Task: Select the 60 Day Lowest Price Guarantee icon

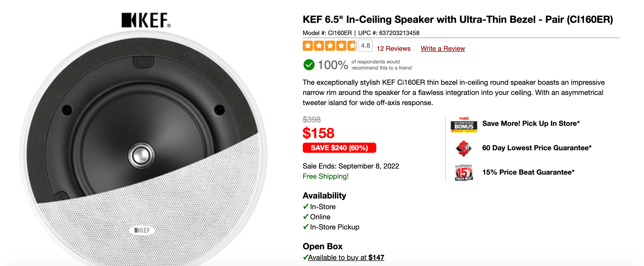Action: 466,148
